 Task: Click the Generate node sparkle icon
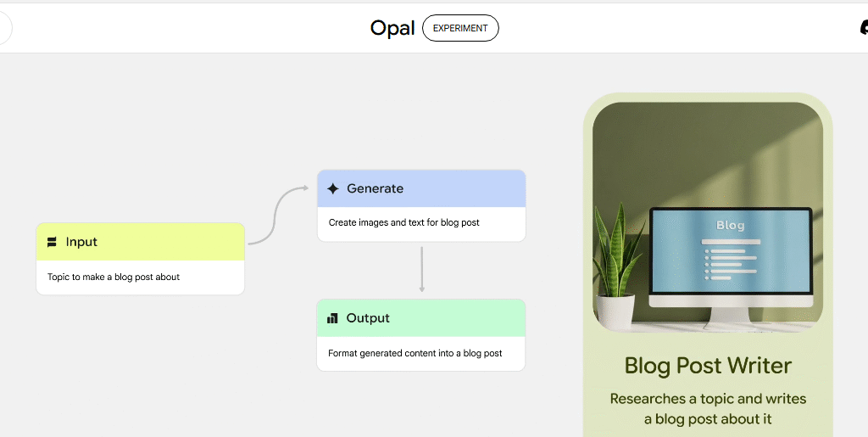pos(333,189)
